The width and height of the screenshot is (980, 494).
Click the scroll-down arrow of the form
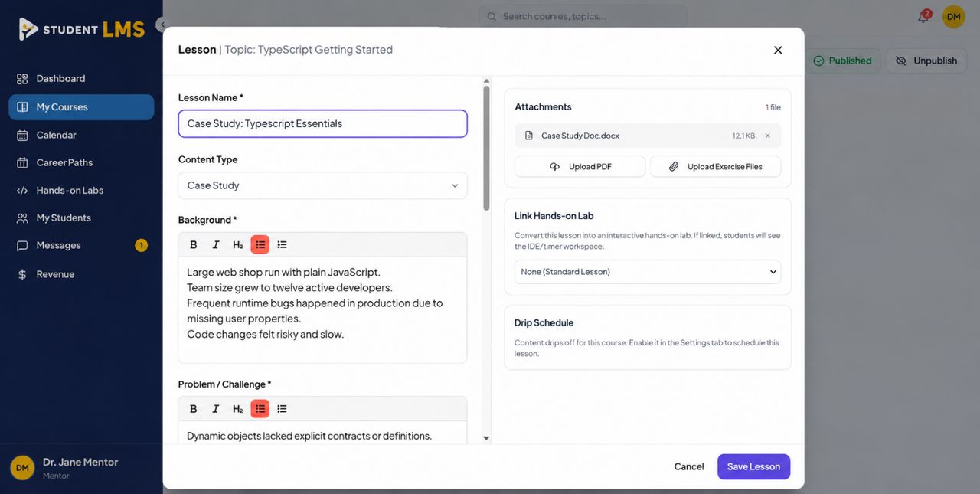pos(486,438)
